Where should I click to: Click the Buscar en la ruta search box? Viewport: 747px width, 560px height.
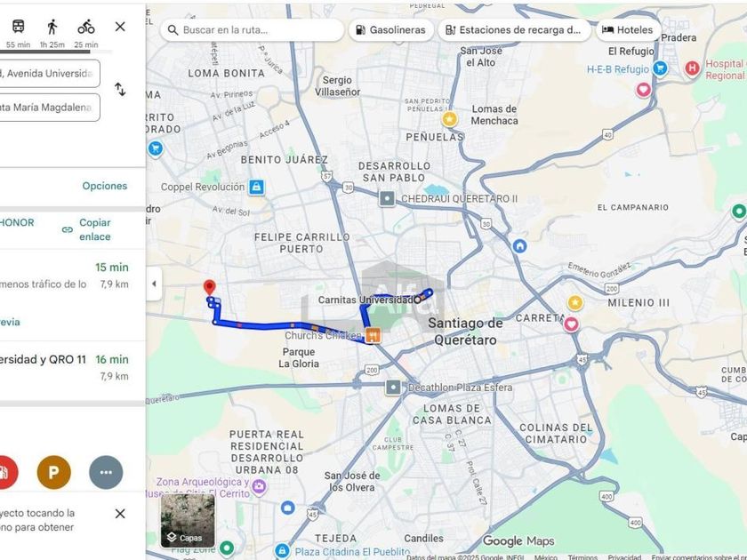(253, 30)
